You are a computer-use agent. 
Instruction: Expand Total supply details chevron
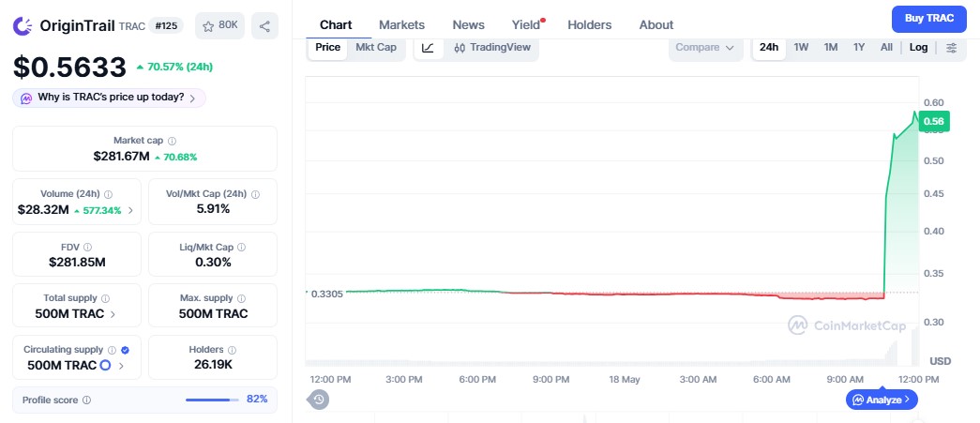coord(113,314)
